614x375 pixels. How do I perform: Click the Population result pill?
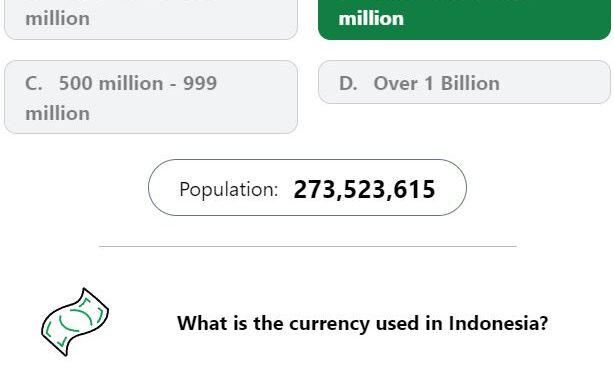307,188
